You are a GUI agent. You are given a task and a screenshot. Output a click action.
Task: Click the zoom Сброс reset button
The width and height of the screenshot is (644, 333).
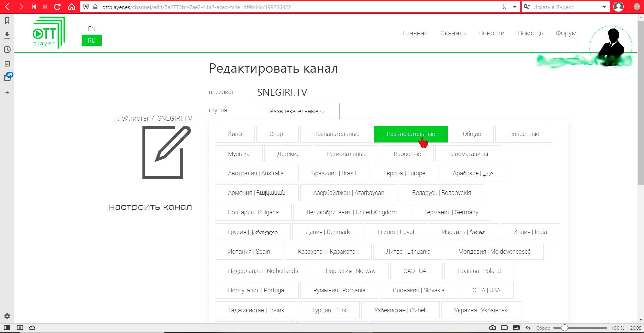pos(543,328)
